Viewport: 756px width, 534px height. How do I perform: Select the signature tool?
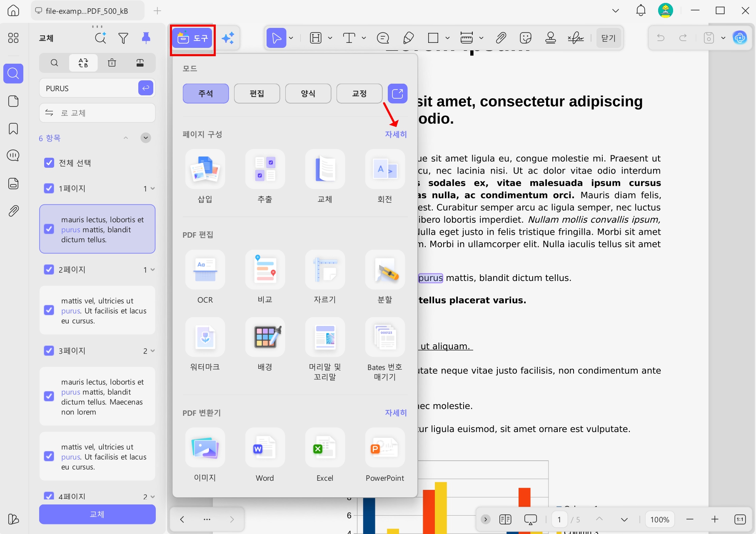pos(576,38)
